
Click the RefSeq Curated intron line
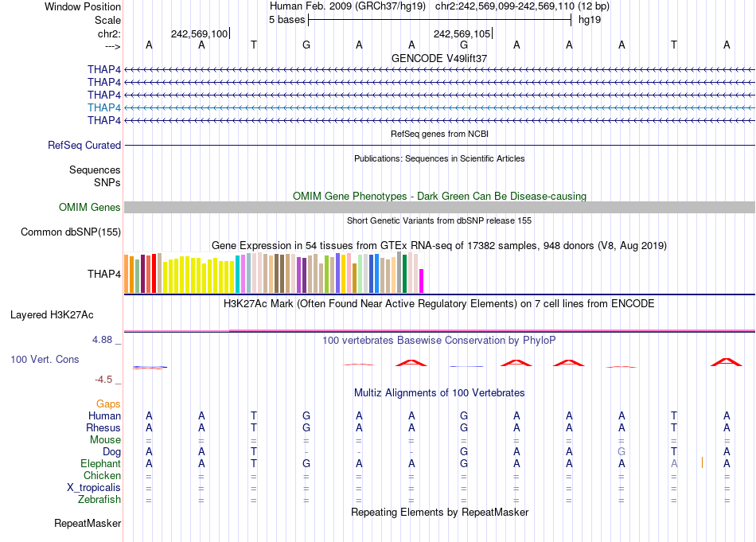pyautogui.click(x=439, y=145)
